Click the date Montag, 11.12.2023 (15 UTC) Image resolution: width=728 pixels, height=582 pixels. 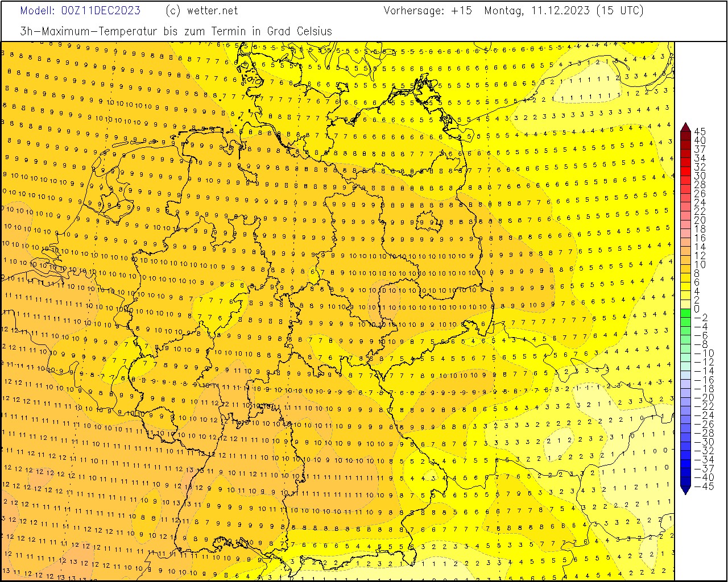[x=564, y=11]
